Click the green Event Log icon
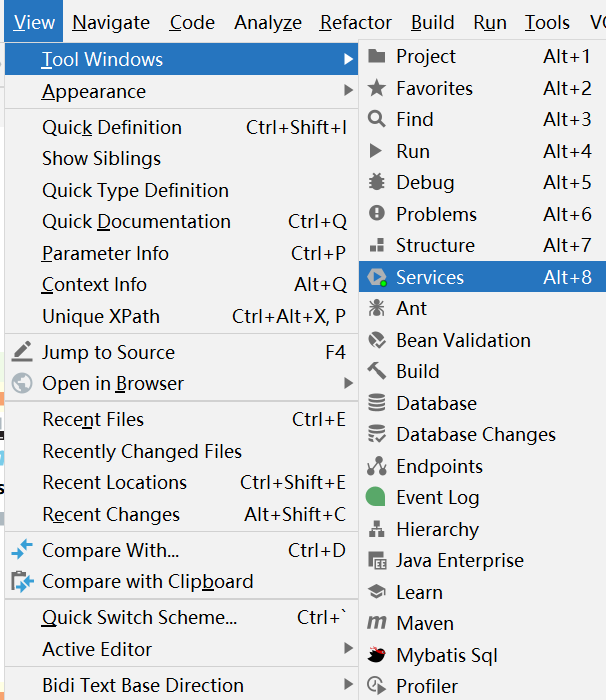This screenshot has width=606, height=700. (377, 497)
